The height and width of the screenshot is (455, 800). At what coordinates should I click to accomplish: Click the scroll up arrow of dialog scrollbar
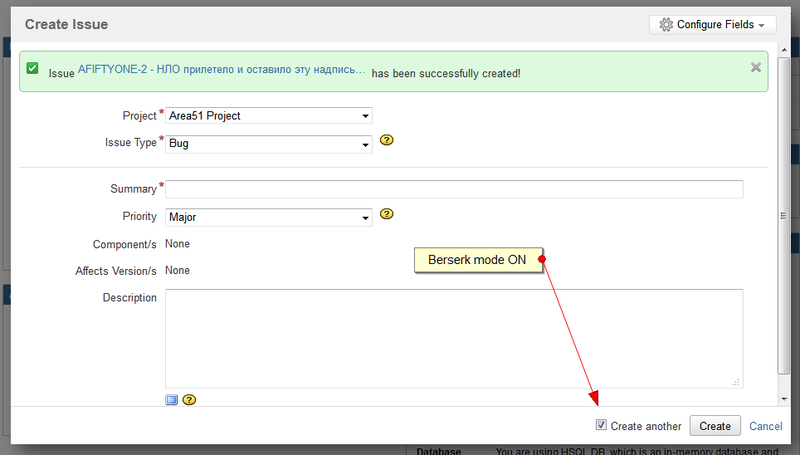coord(784,50)
